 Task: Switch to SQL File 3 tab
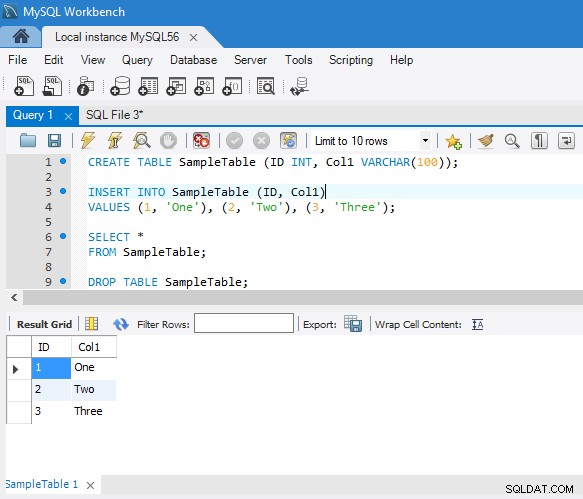click(115, 115)
